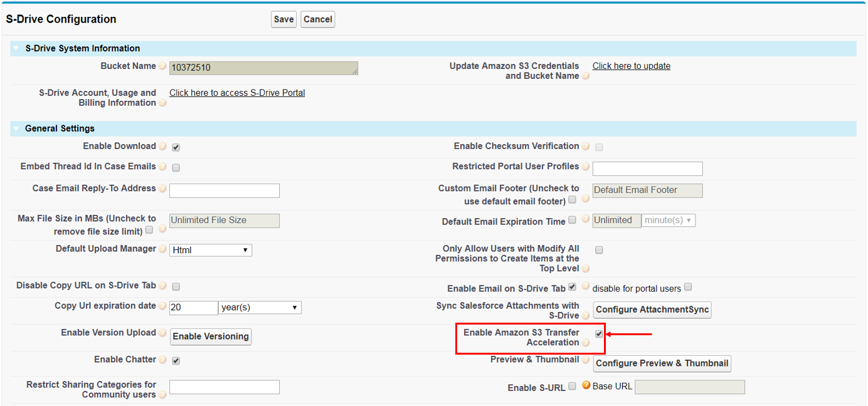Open help for Enable Email on S-Drive Tab
Image resolution: width=868 pixels, height=406 pixels.
[585, 287]
